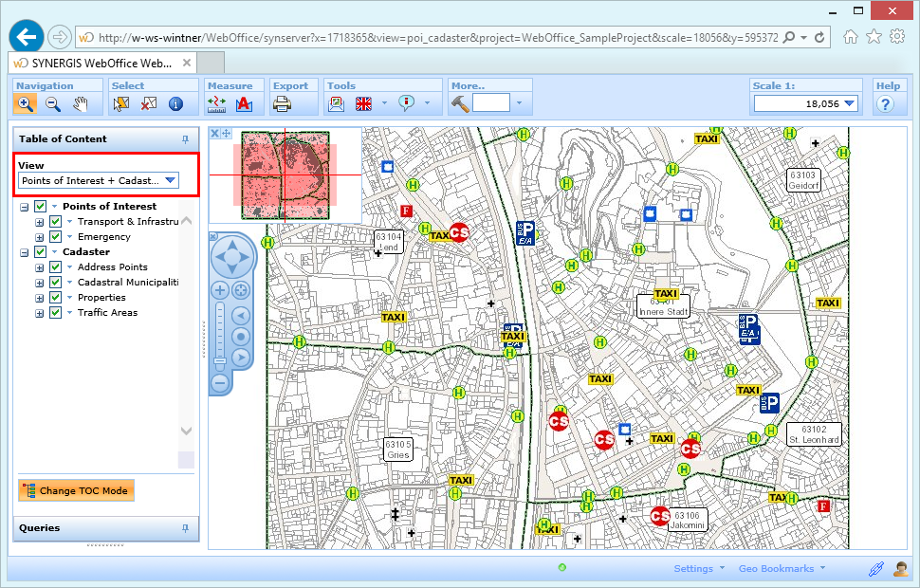920x588 pixels.
Task: Click the send map by email icon
Action: coord(337,104)
